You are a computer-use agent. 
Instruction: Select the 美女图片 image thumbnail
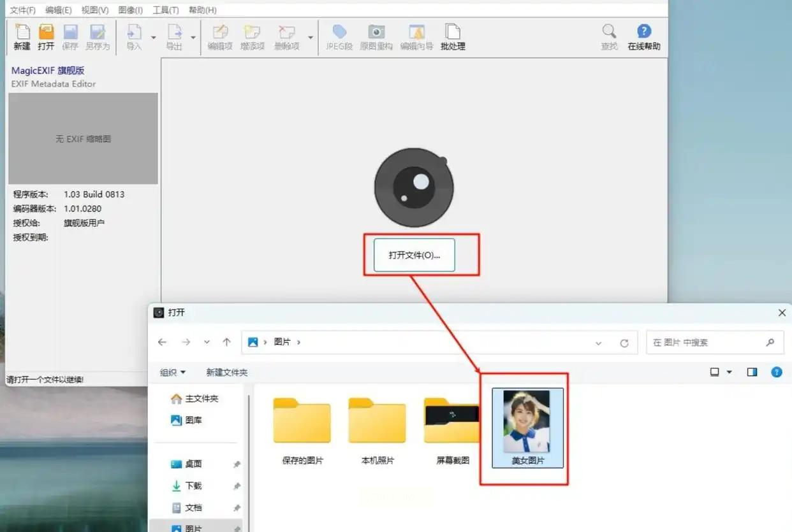pos(527,427)
